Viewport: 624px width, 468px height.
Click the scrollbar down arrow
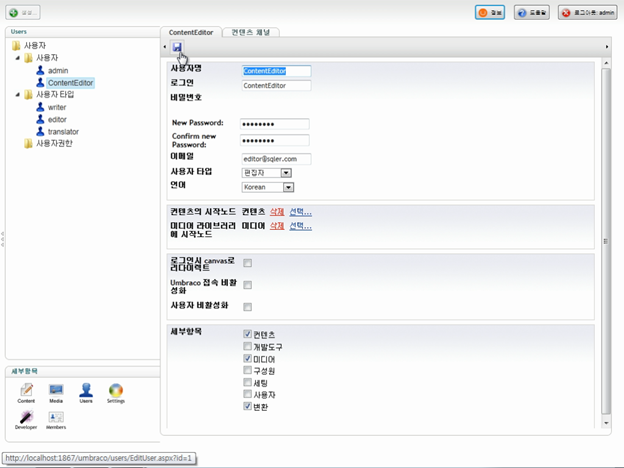click(606, 423)
